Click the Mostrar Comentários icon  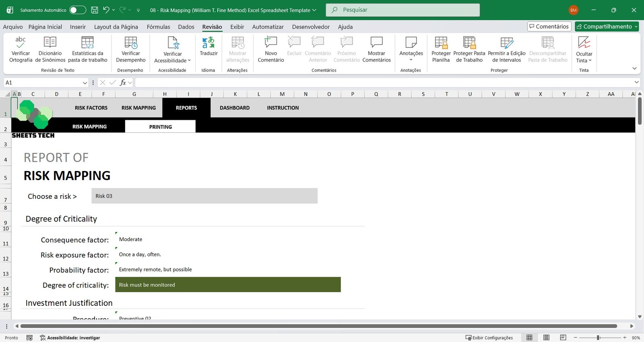[x=376, y=42]
